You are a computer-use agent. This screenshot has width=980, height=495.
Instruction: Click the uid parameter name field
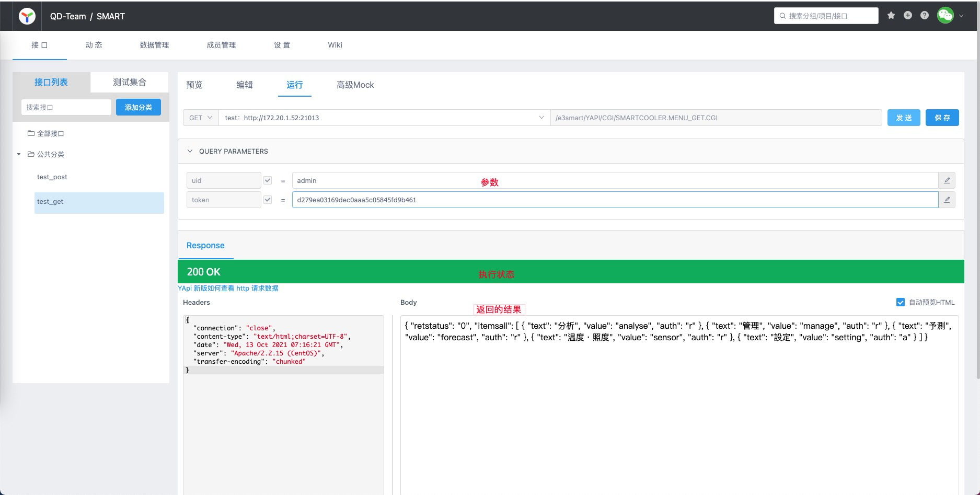[x=224, y=180]
